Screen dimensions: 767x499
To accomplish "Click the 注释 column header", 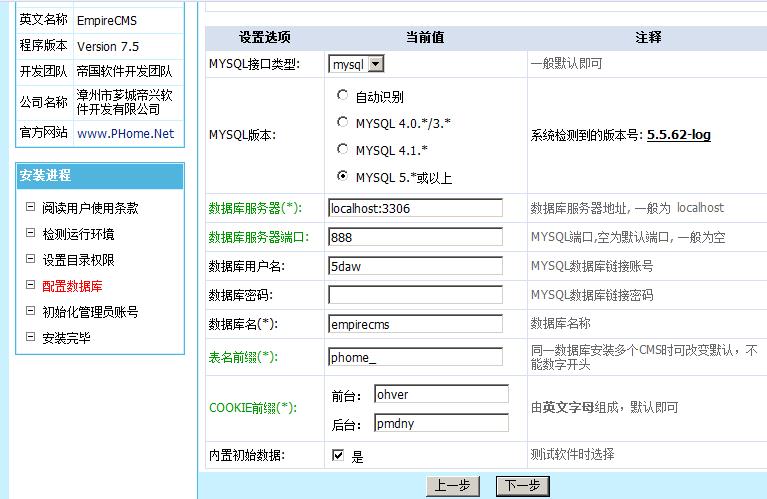I will tap(648, 37).
